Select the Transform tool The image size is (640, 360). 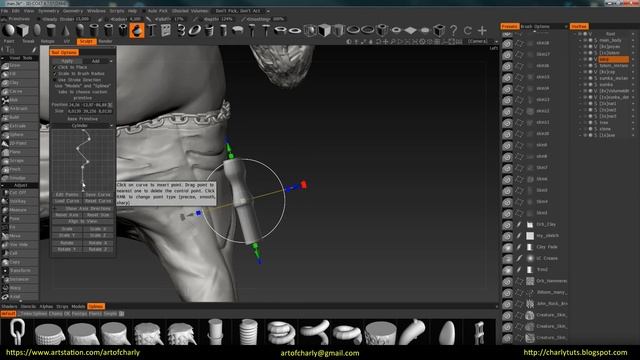(19, 271)
